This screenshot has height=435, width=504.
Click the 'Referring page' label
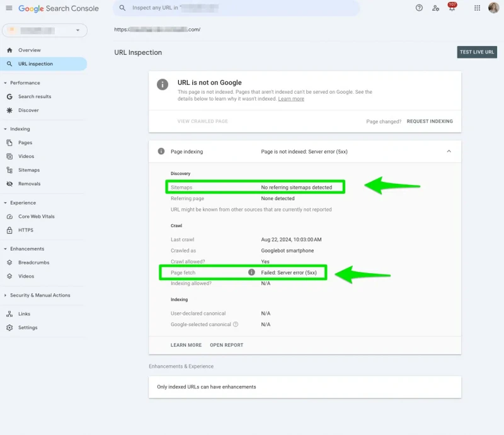tap(187, 198)
